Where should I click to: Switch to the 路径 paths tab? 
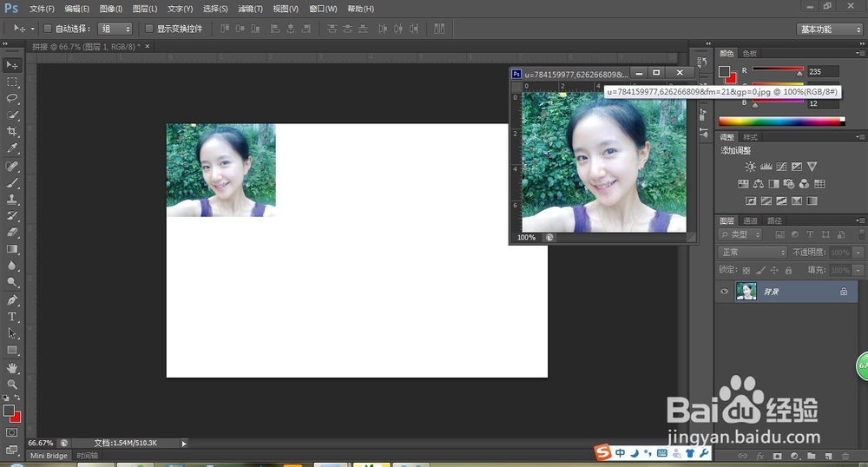(x=774, y=220)
